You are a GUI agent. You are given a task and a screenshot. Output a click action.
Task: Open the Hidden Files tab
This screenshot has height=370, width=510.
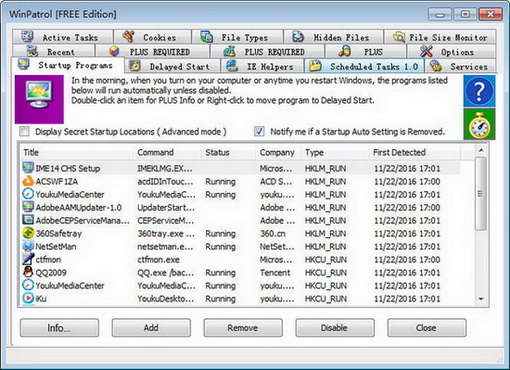[333, 37]
